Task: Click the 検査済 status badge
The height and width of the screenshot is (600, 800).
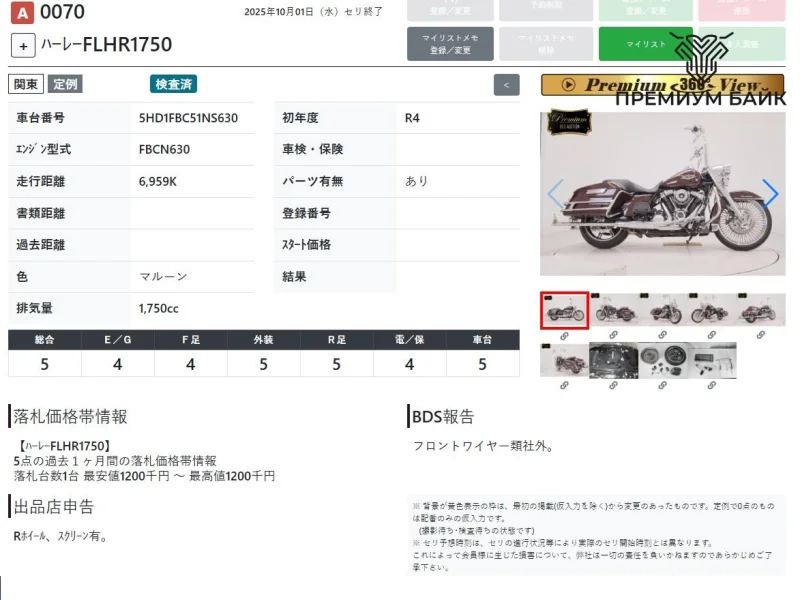Action: 174,84
